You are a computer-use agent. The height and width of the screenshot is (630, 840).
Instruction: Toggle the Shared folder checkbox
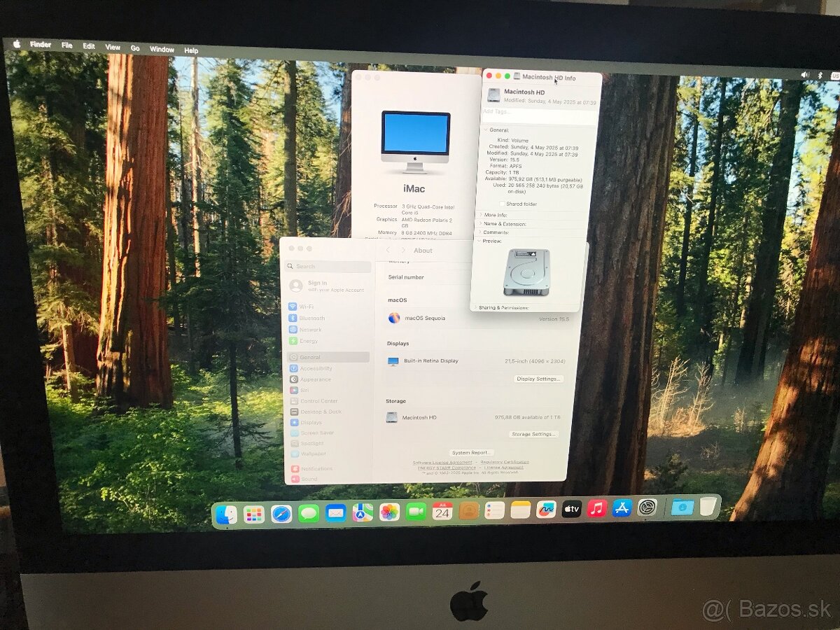(x=502, y=204)
